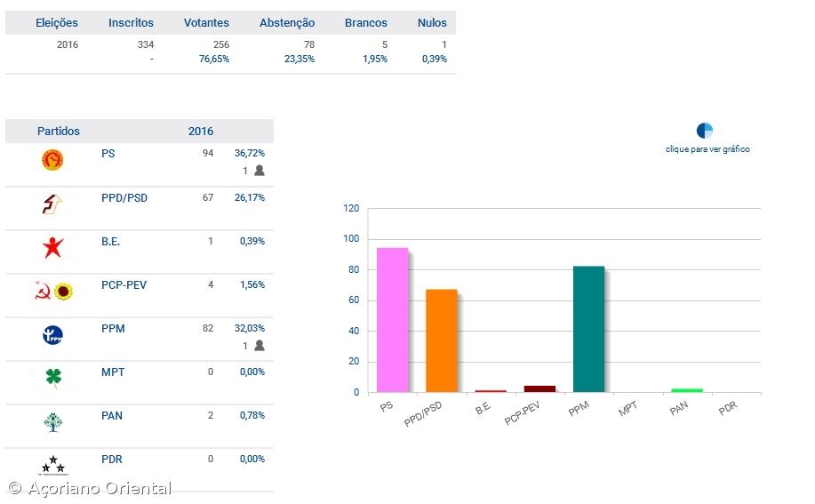The height and width of the screenshot is (504, 815).
Task: Click the PAN tree logo icon
Action: 53,422
